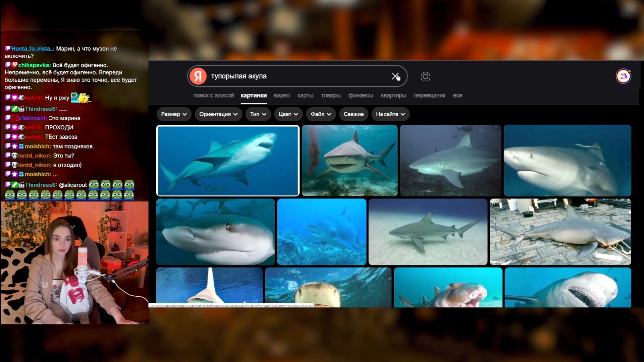Open camera image search icon
The width and height of the screenshot is (644, 362).
425,76
